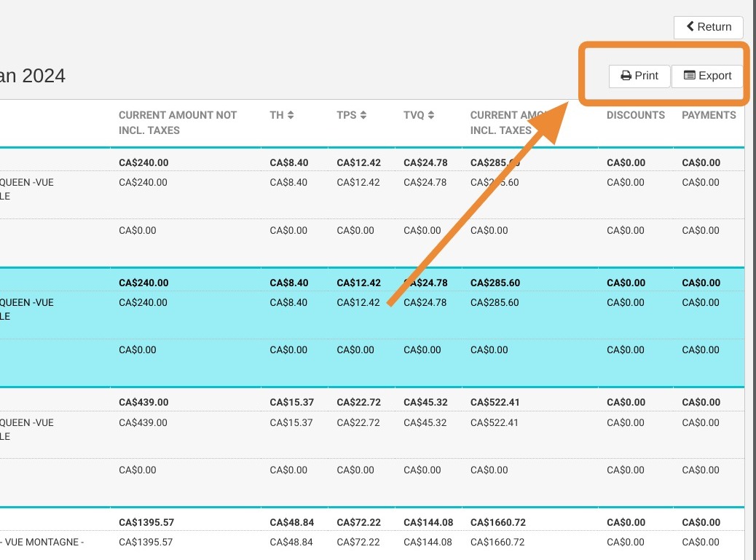Screen dimensions: 756x560
Task: Select bold CA$144.08 TVQ cell
Action: click(429, 522)
